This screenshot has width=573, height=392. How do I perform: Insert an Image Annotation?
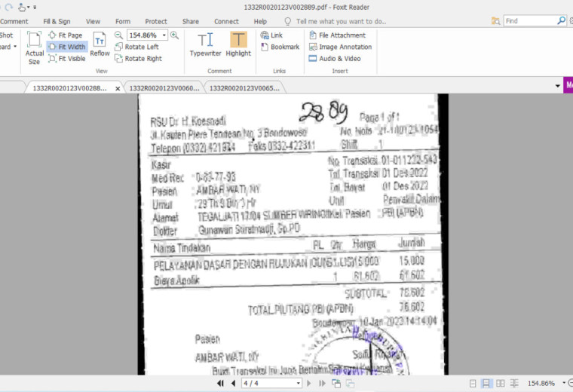pos(340,47)
